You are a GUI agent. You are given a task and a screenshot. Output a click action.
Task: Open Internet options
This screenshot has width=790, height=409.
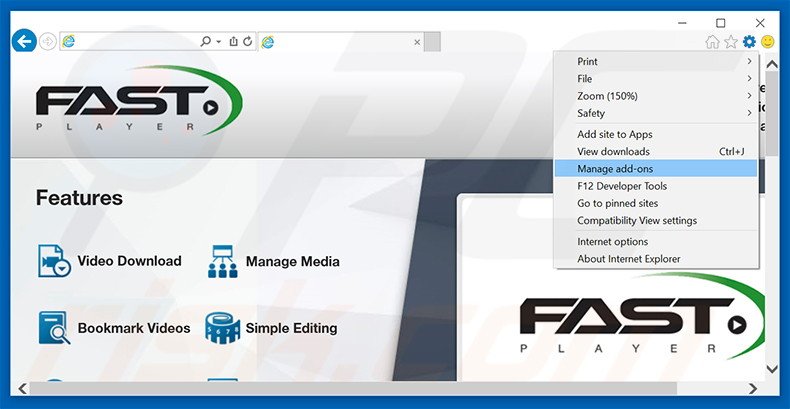tap(656, 242)
